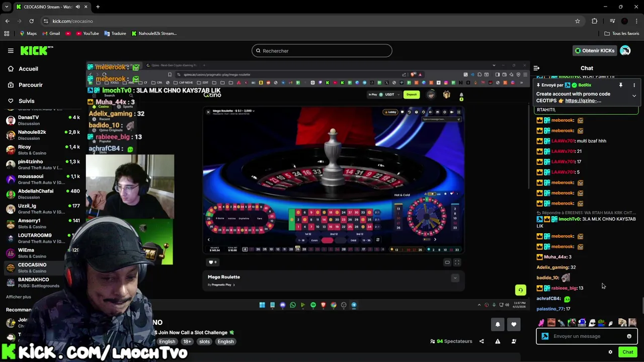
Task: Expand the pinned promo message chevron
Action: 634,96
